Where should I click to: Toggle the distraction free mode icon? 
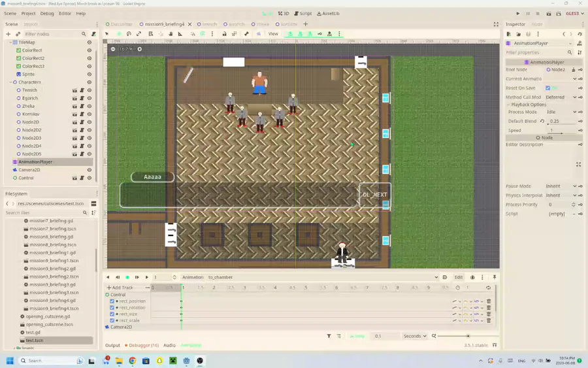496,24
